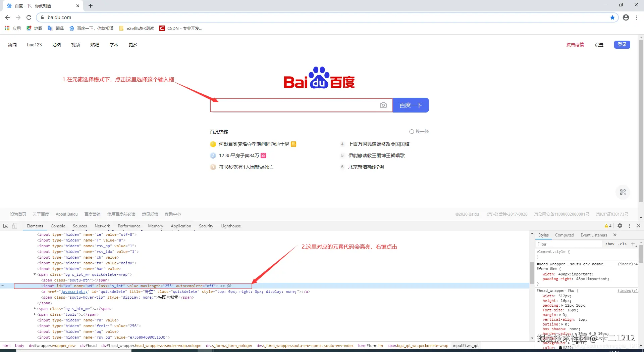
Task: Collapse the span.bg.s_ipt_wr tree node
Action: [x=35, y=274]
